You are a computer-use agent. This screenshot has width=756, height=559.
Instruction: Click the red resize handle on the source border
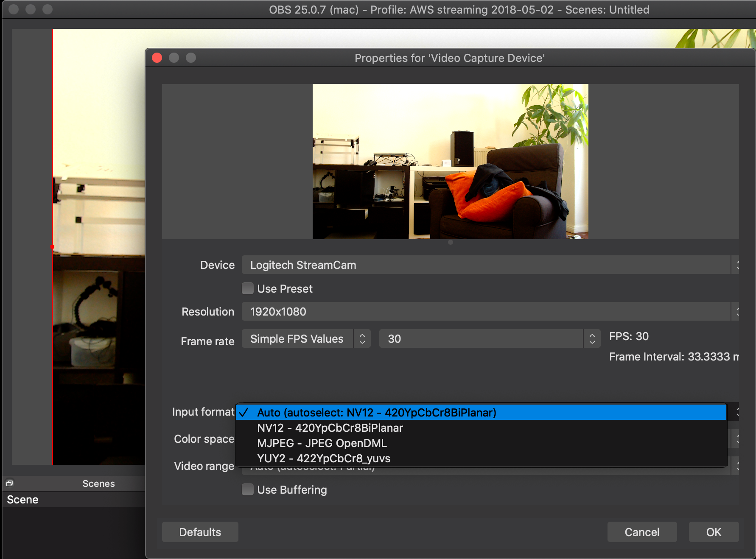tap(53, 246)
